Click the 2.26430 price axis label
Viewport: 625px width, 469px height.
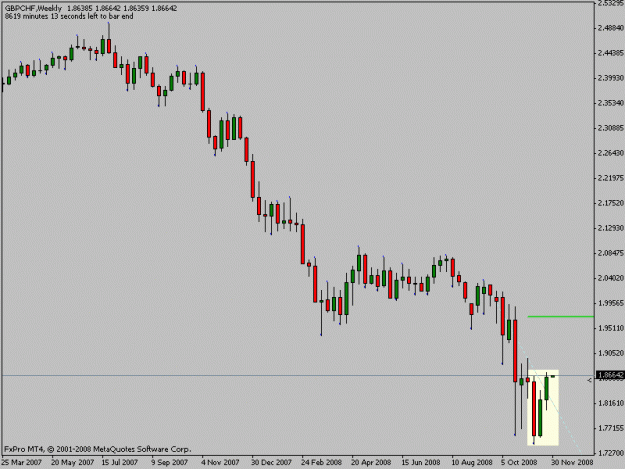611,153
